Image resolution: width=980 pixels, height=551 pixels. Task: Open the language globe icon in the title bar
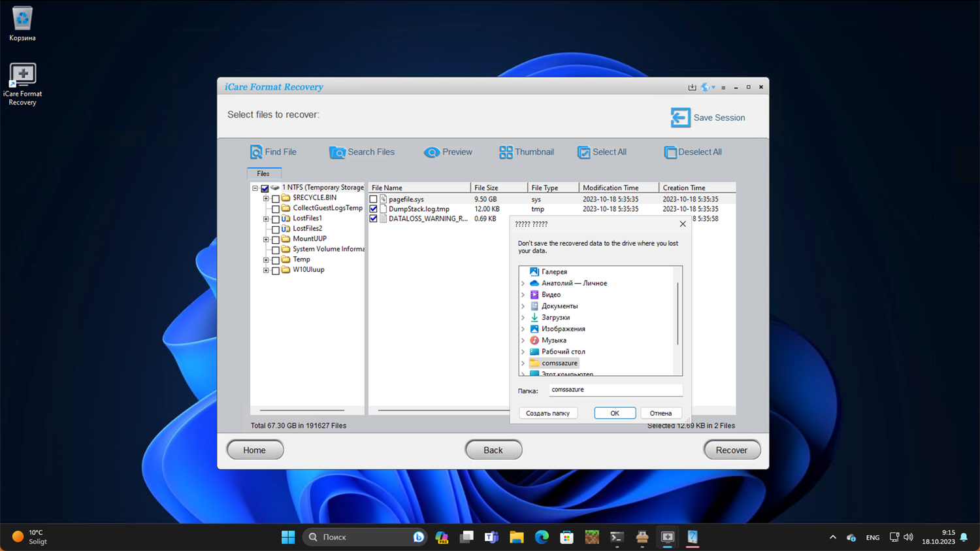[x=706, y=87]
